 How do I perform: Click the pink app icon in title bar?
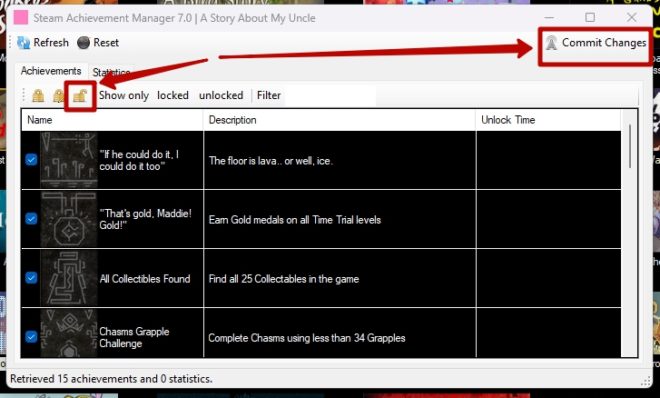pos(21,18)
